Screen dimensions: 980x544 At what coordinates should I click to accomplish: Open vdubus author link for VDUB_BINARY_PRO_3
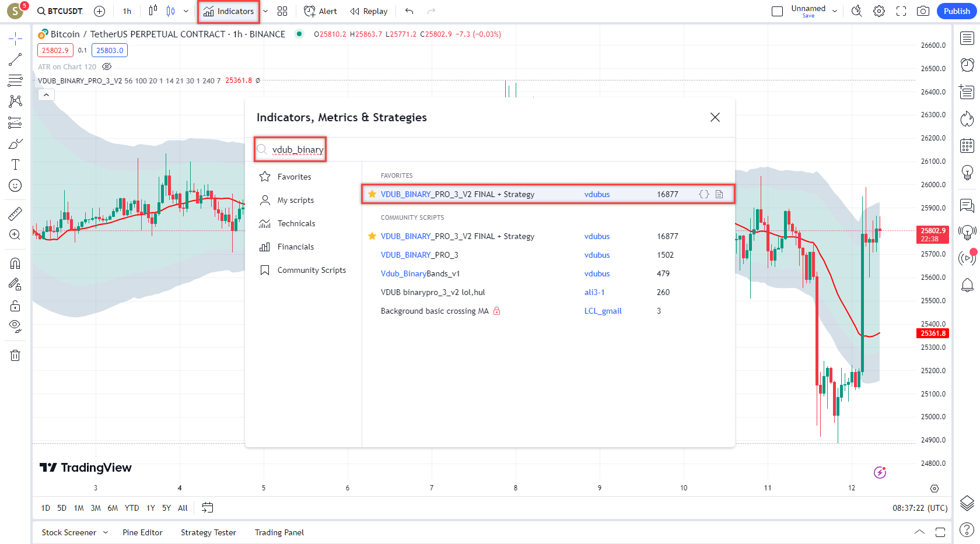(597, 255)
